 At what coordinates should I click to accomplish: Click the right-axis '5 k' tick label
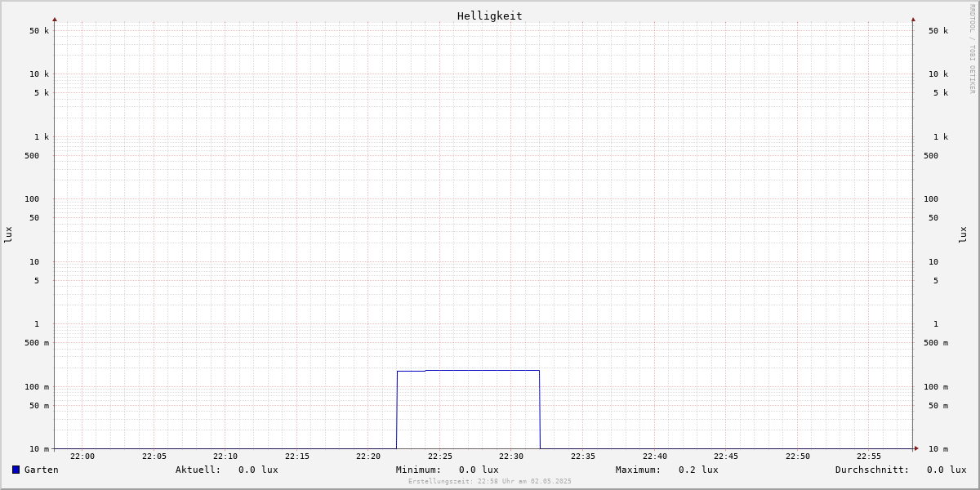[941, 93]
